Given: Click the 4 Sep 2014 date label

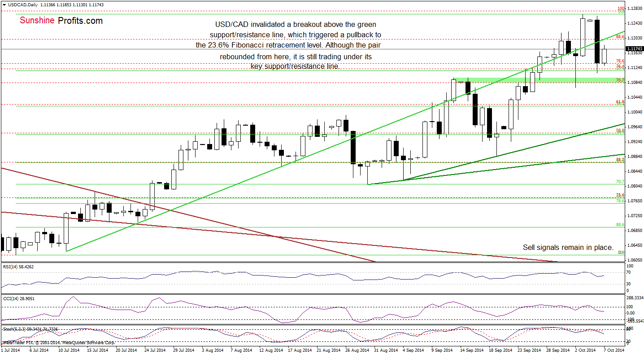Looking at the screenshot, I should [413, 350].
